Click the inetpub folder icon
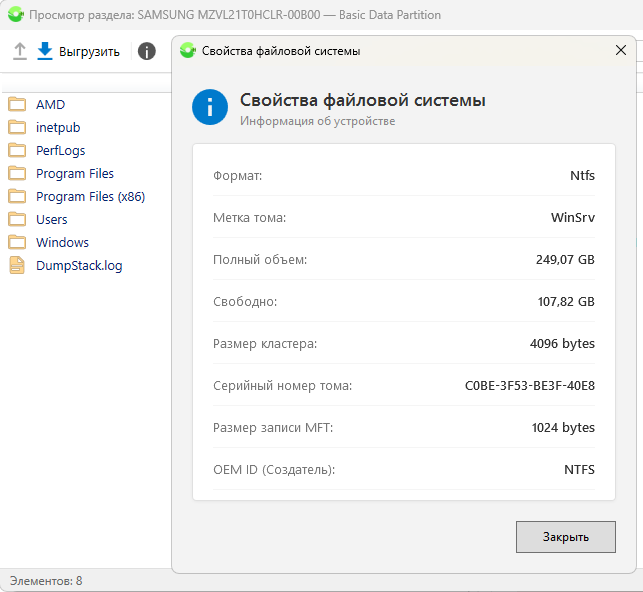Screen dimensions: 643x592 (x=17, y=127)
